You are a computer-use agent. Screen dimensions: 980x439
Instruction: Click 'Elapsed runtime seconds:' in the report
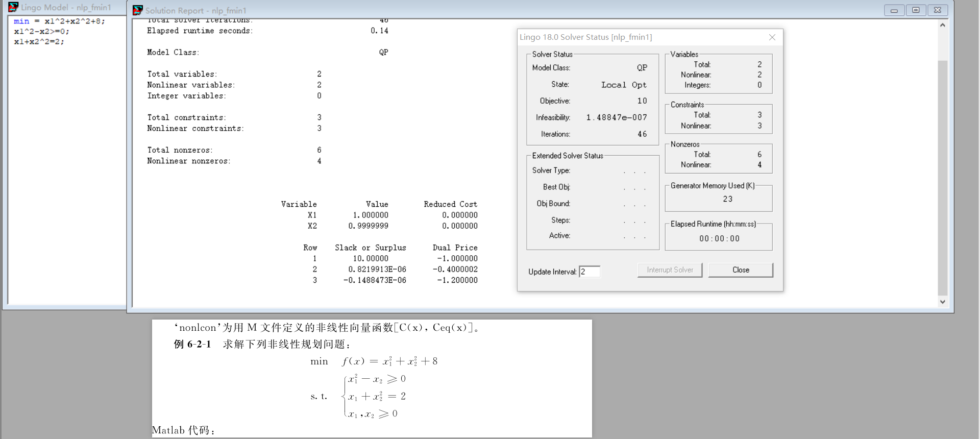pyautogui.click(x=200, y=31)
